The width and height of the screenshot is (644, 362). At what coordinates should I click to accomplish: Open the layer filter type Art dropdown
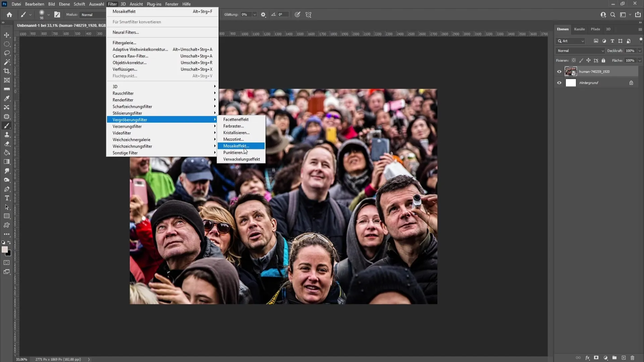[571, 41]
